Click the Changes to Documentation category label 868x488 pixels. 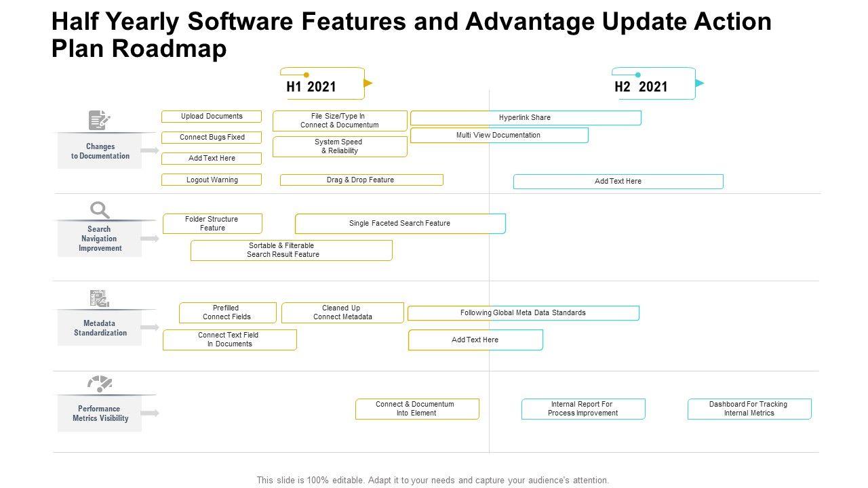(x=100, y=151)
